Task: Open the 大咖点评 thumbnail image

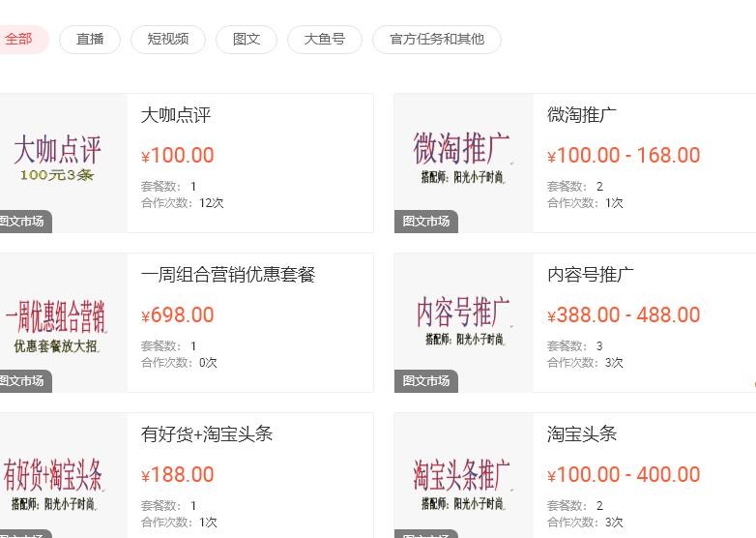Action: coord(63,164)
